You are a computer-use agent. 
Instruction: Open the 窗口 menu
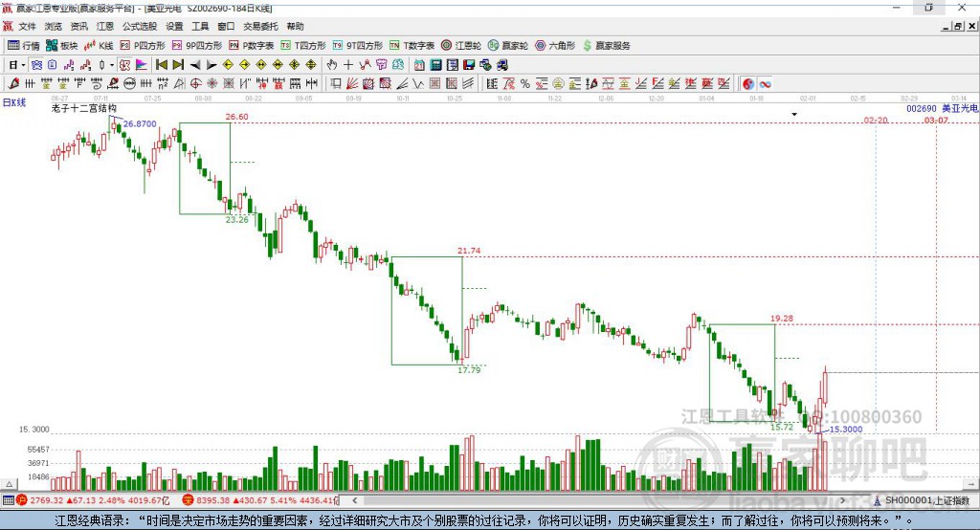click(226, 26)
